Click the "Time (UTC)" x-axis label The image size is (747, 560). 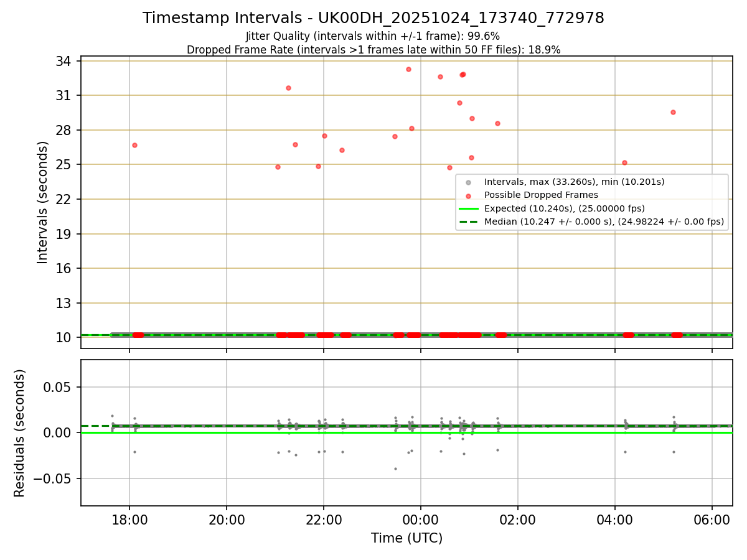click(x=406, y=538)
